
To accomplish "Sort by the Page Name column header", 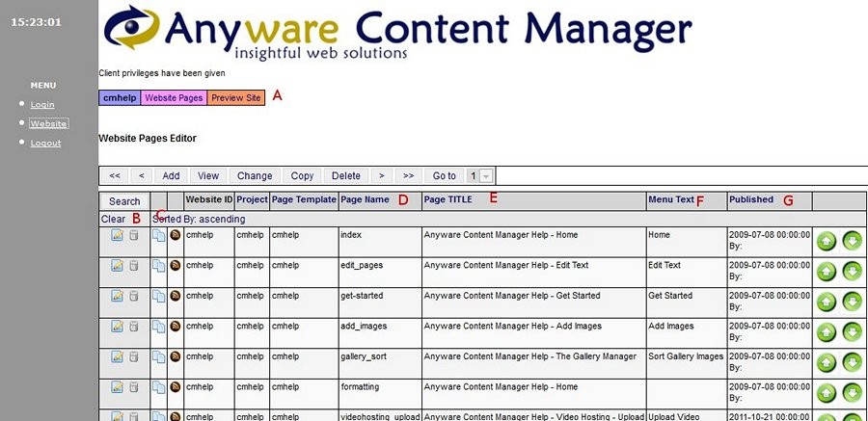I will pyautogui.click(x=365, y=199).
